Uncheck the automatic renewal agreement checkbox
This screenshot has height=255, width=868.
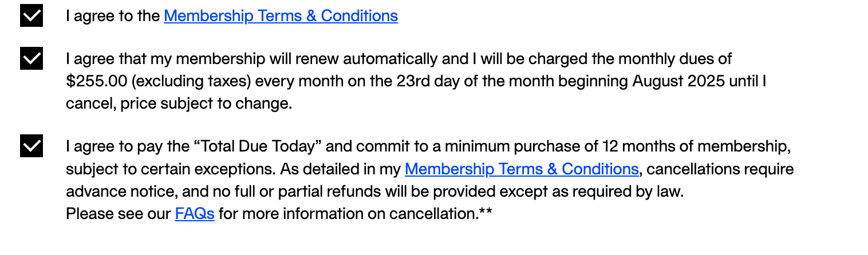(x=31, y=58)
